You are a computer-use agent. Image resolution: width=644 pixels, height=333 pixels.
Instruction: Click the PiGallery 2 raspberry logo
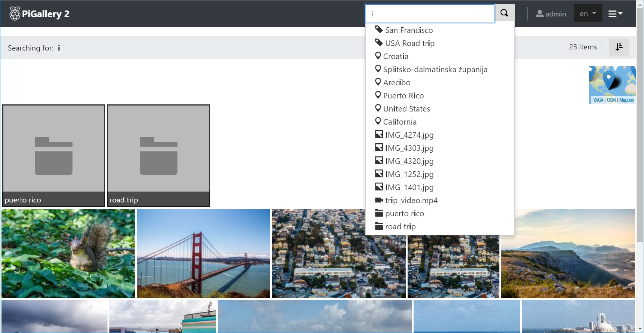tap(15, 14)
